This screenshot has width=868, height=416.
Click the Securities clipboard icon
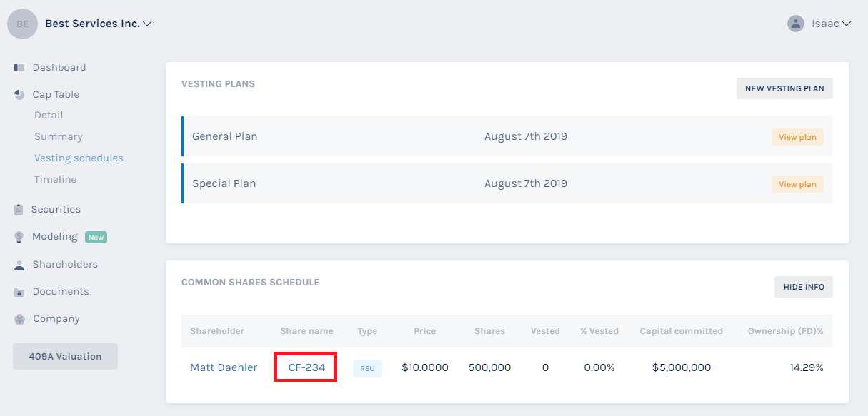pyautogui.click(x=19, y=210)
